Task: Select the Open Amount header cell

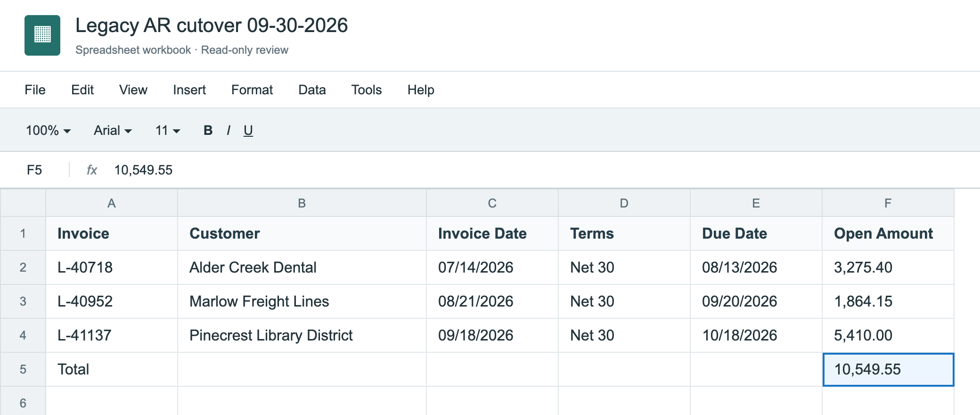Action: [x=888, y=233]
